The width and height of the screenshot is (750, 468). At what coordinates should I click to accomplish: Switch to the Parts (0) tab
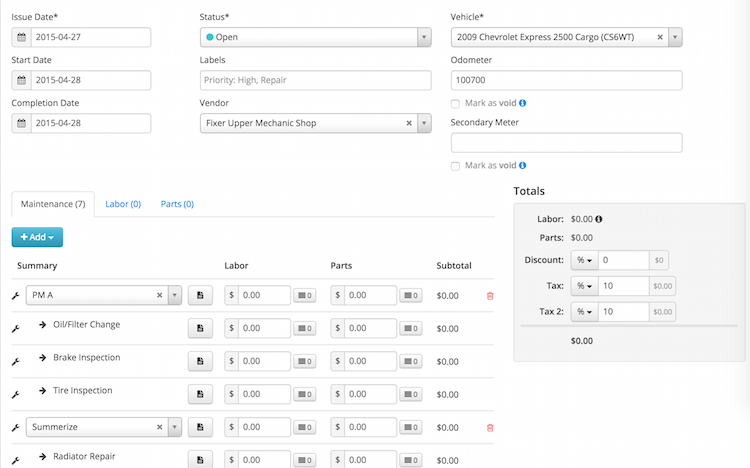(x=177, y=204)
